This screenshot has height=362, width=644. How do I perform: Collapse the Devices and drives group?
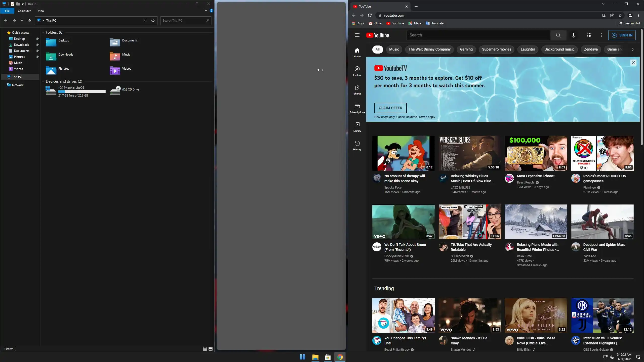pos(43,81)
